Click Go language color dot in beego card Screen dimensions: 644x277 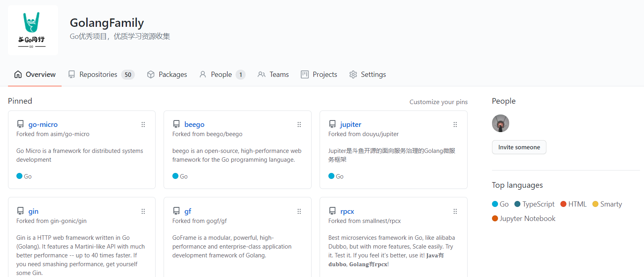[x=175, y=176]
